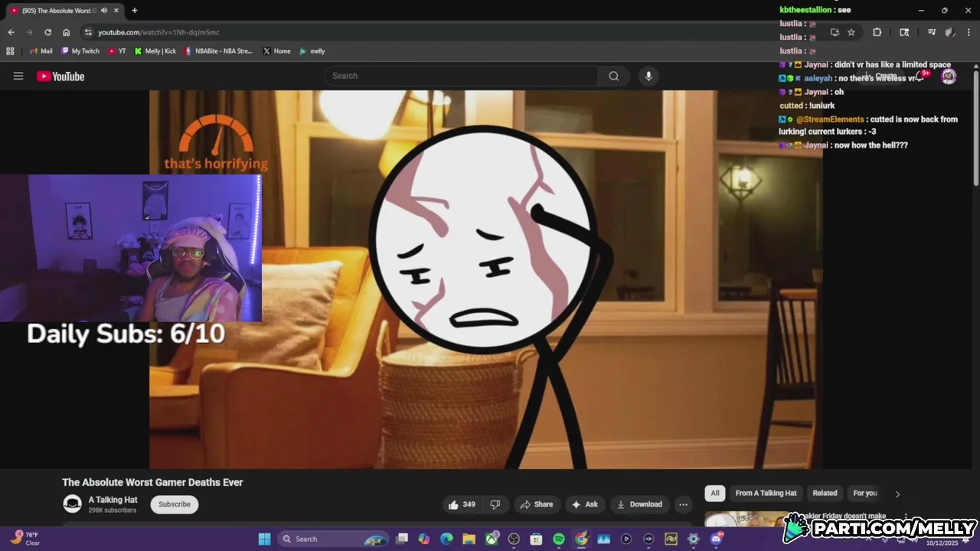Open the YouTube guide hamburger menu
980x551 pixels.
[18, 76]
